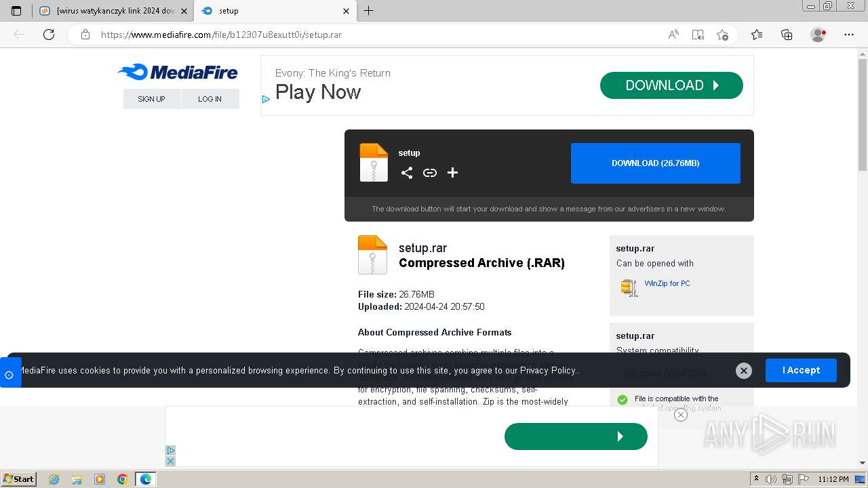Add page to favorites star icon

pyautogui.click(x=722, y=35)
